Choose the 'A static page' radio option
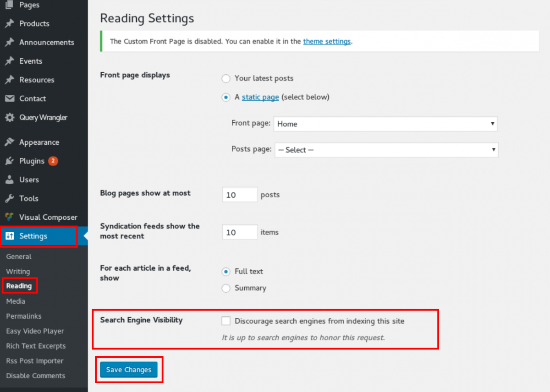Viewport: 550px width, 392px height. coord(226,98)
